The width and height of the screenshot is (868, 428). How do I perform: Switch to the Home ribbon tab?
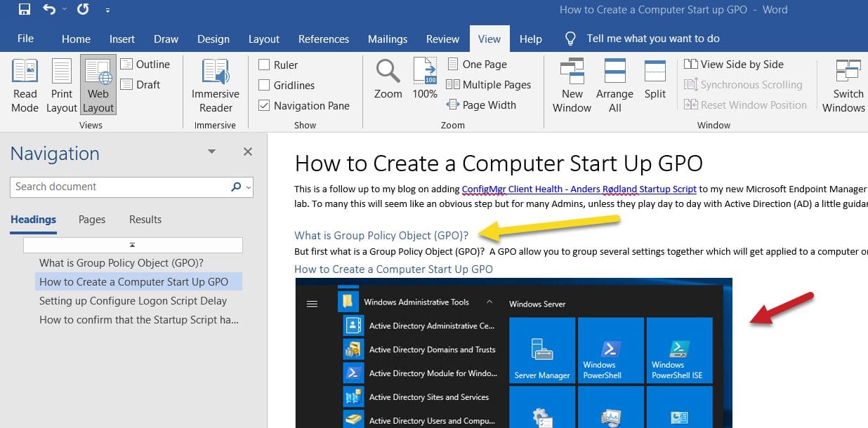point(76,39)
